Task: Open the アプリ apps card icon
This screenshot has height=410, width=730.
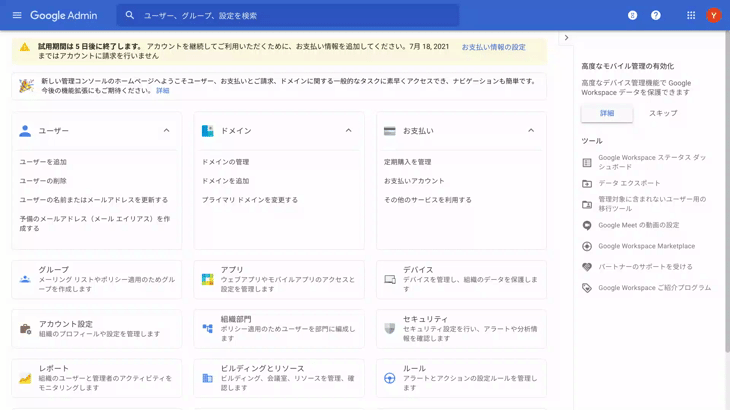Action: (207, 279)
